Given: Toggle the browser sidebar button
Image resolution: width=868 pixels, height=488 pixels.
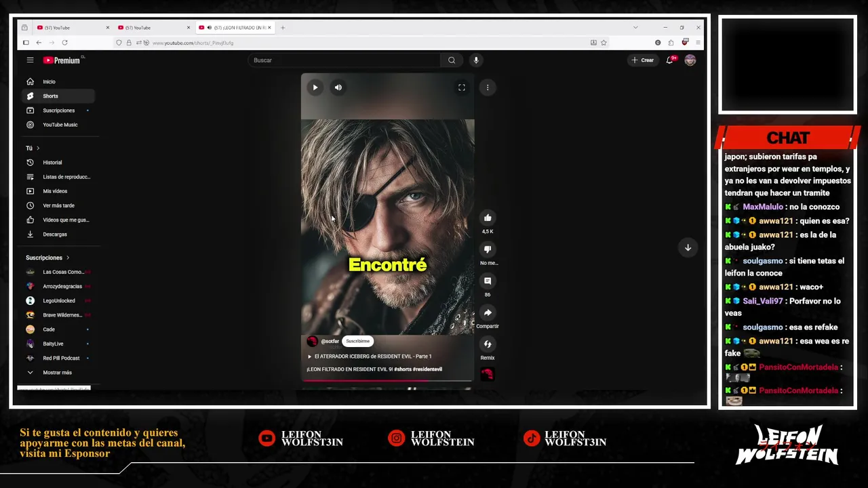Looking at the screenshot, I should click(26, 43).
